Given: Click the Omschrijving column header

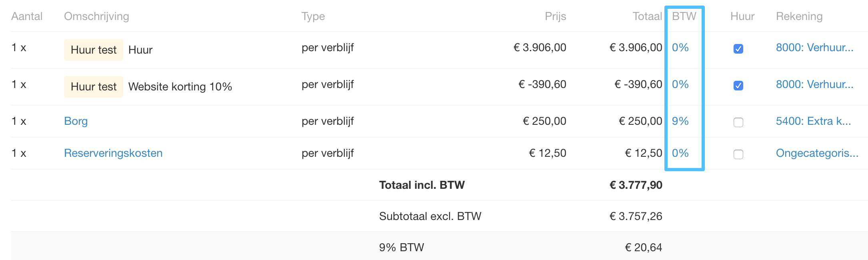Looking at the screenshot, I should (x=96, y=16).
